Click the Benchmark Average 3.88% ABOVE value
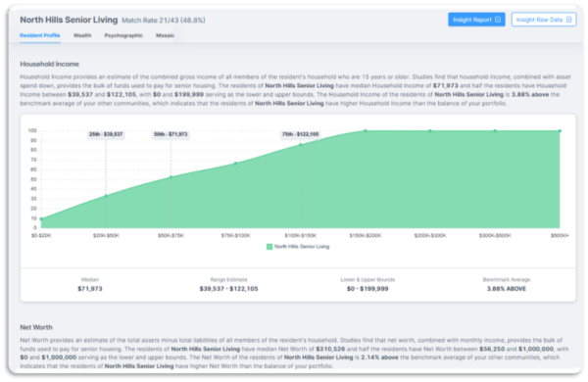 [507, 289]
